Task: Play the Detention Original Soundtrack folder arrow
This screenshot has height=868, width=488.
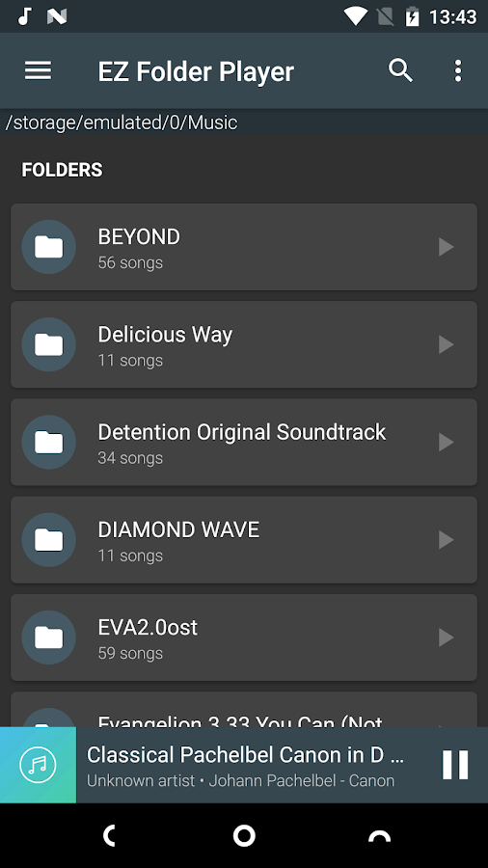Action: click(446, 443)
